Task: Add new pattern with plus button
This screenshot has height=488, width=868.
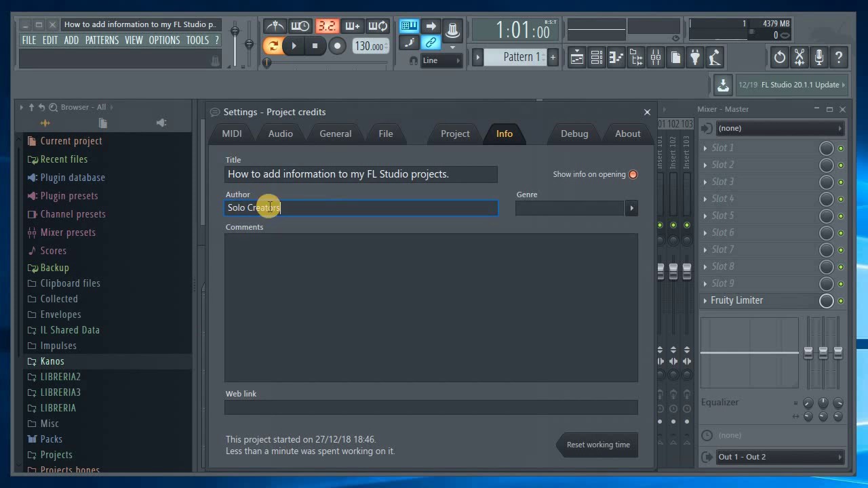Action: (553, 58)
